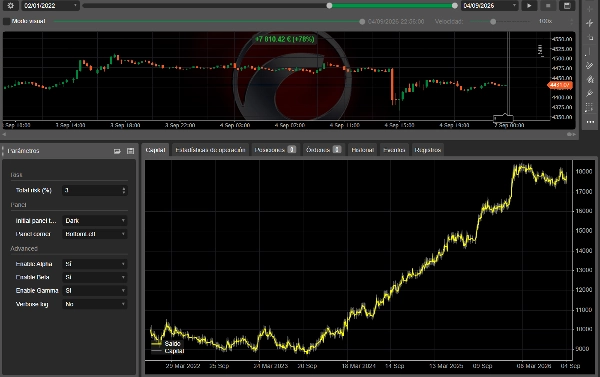This screenshot has width=600, height=377.
Task: Select the vertical line drawing tool
Action: tap(590, 51)
